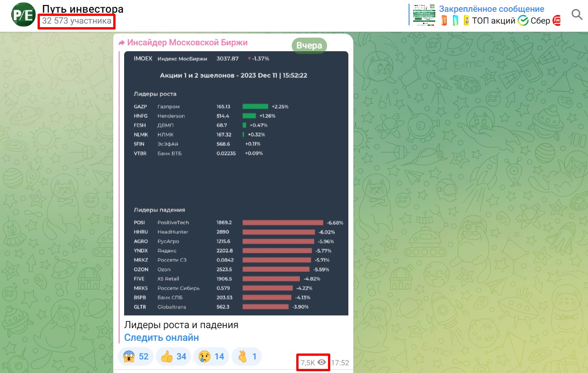Click the message time 17:52
The width and height of the screenshot is (588, 373).
[x=340, y=363]
